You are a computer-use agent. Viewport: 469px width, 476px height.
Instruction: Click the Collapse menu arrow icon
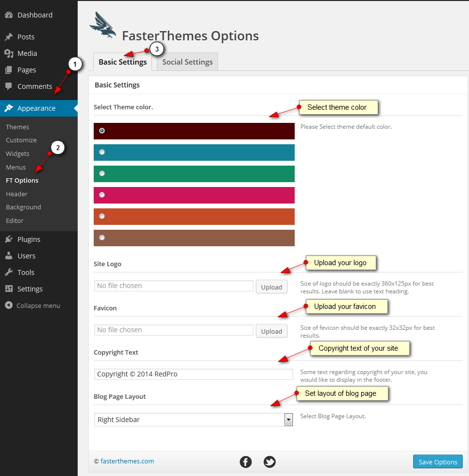click(9, 305)
